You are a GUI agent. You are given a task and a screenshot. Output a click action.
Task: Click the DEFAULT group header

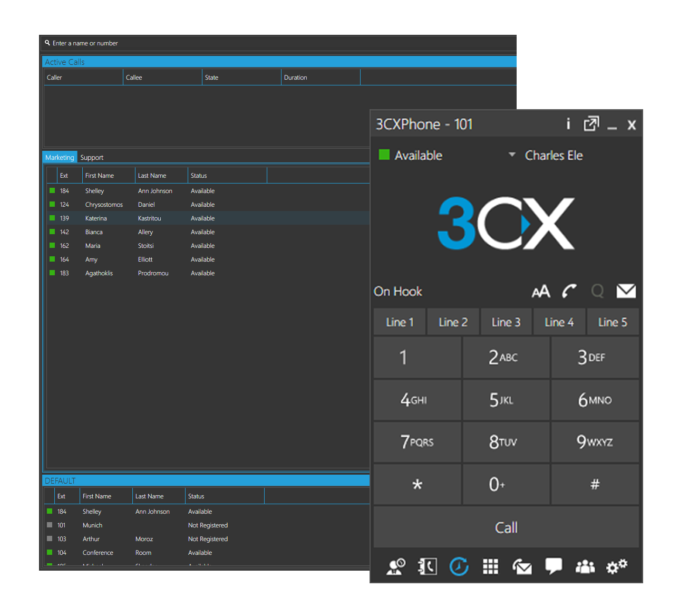(x=206, y=480)
